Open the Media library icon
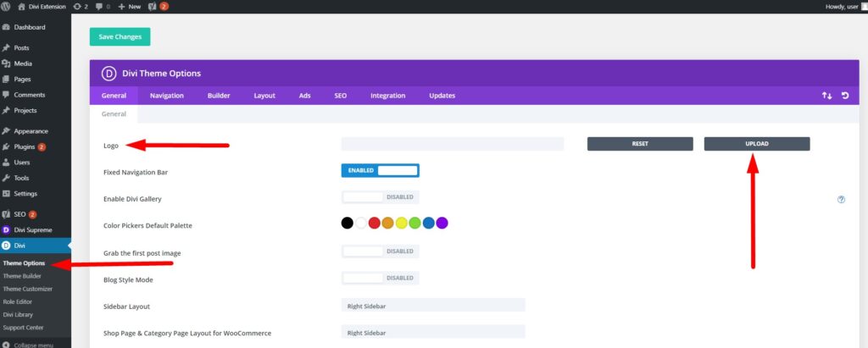Screen dimensions: 868x348 pos(6,64)
